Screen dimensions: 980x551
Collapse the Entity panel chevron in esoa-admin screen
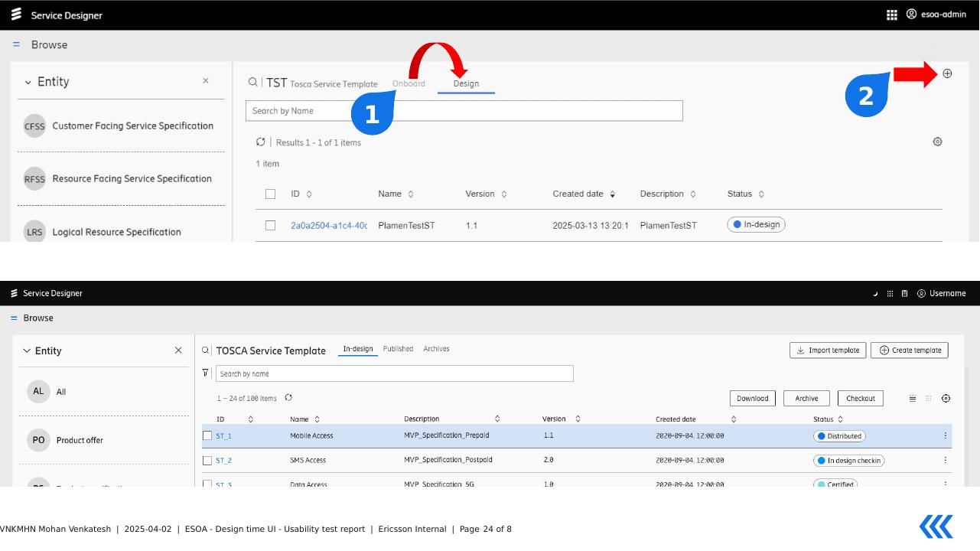tap(28, 82)
